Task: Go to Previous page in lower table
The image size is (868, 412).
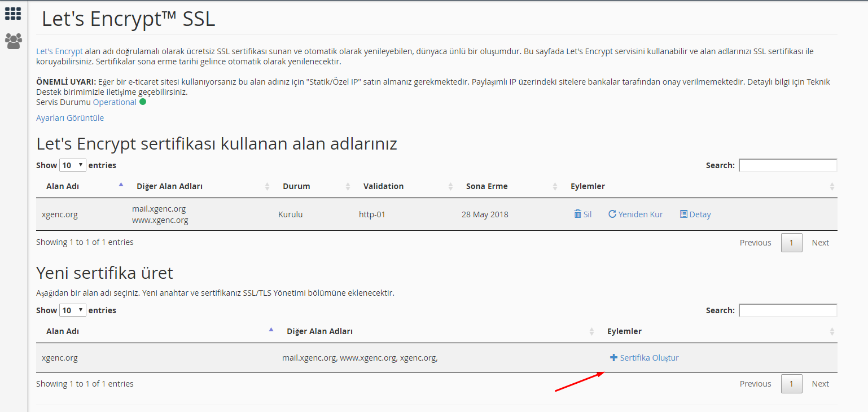Action: click(x=755, y=384)
